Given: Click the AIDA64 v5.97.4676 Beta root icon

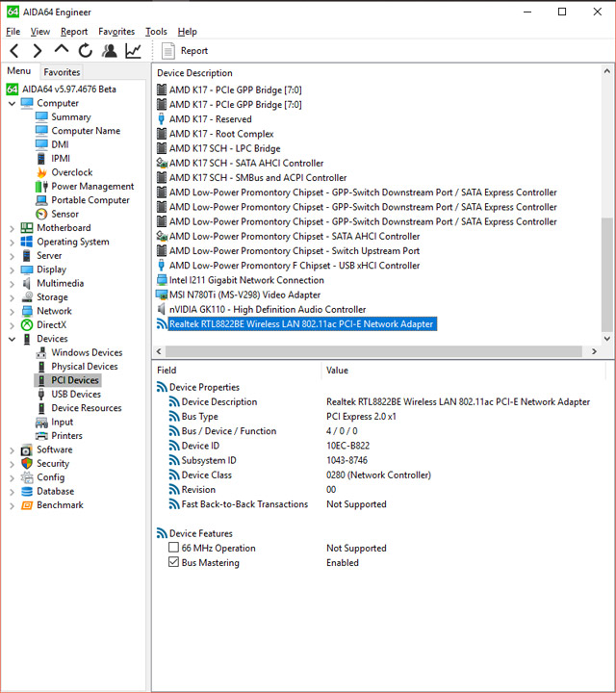Looking at the screenshot, I should (x=13, y=90).
